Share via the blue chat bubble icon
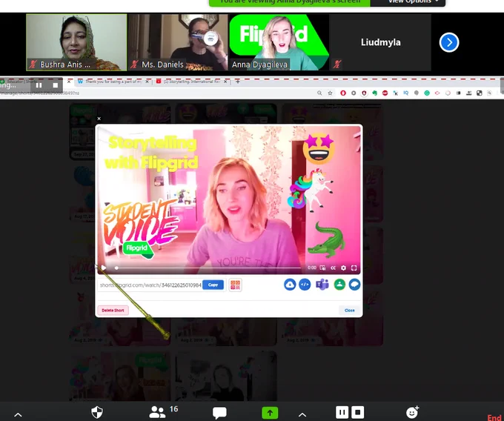Image resolution: width=504 pixels, height=421 pixels. coord(354,285)
